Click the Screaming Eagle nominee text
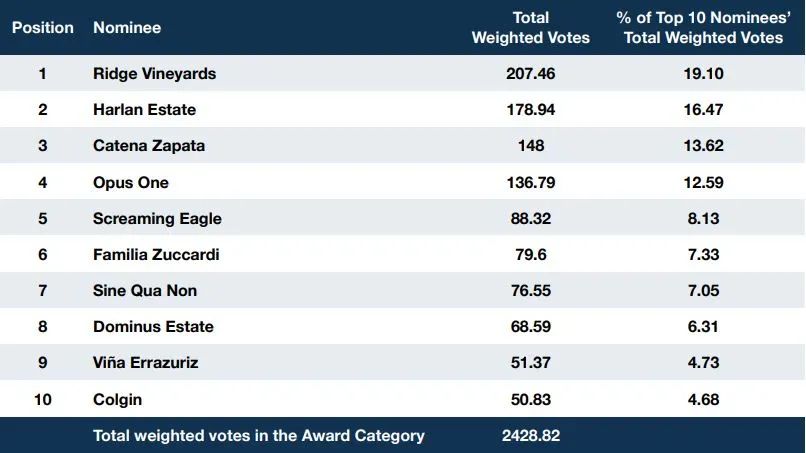This screenshot has width=806, height=453. pyautogui.click(x=157, y=219)
